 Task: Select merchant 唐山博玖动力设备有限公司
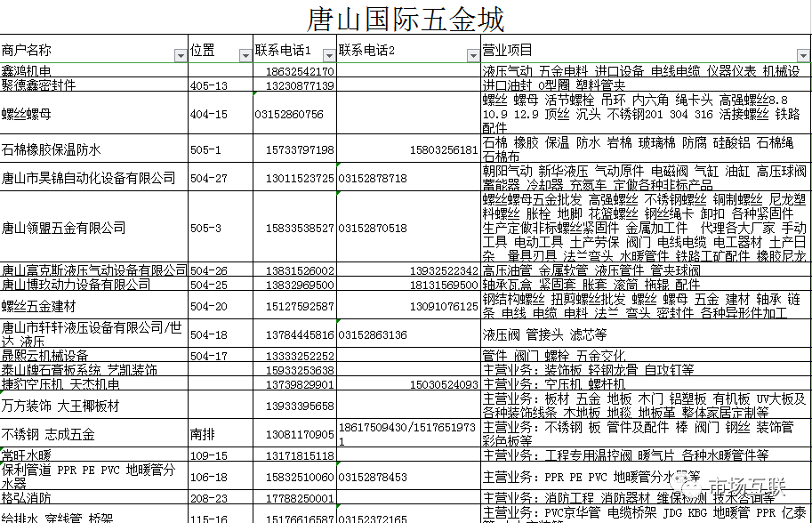point(93,285)
